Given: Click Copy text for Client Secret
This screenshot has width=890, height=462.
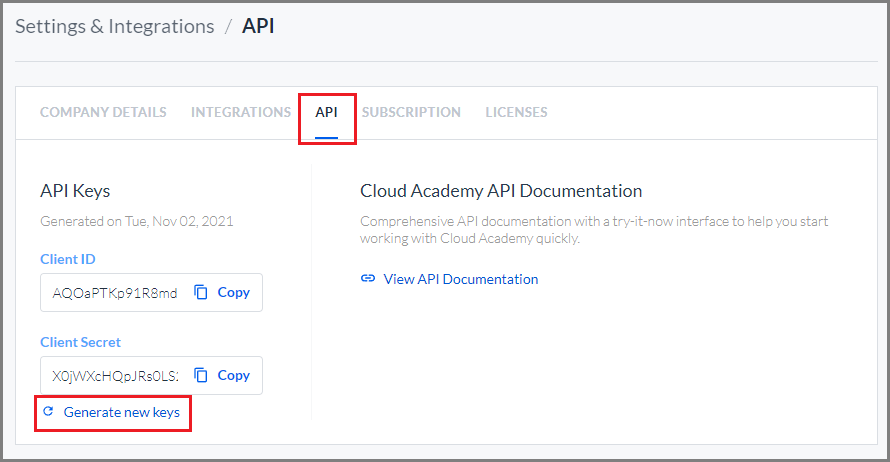Looking at the screenshot, I should 234,375.
